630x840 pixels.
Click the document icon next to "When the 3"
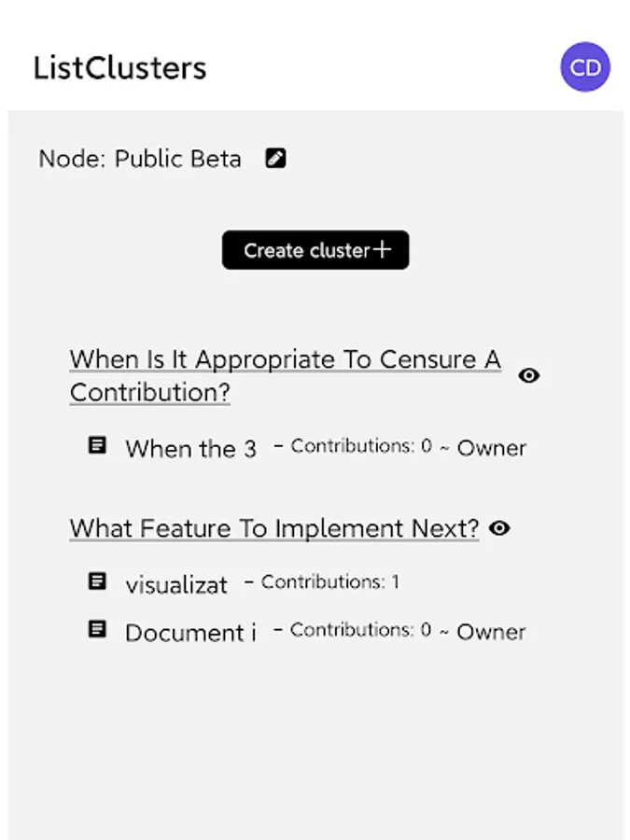pyautogui.click(x=97, y=445)
